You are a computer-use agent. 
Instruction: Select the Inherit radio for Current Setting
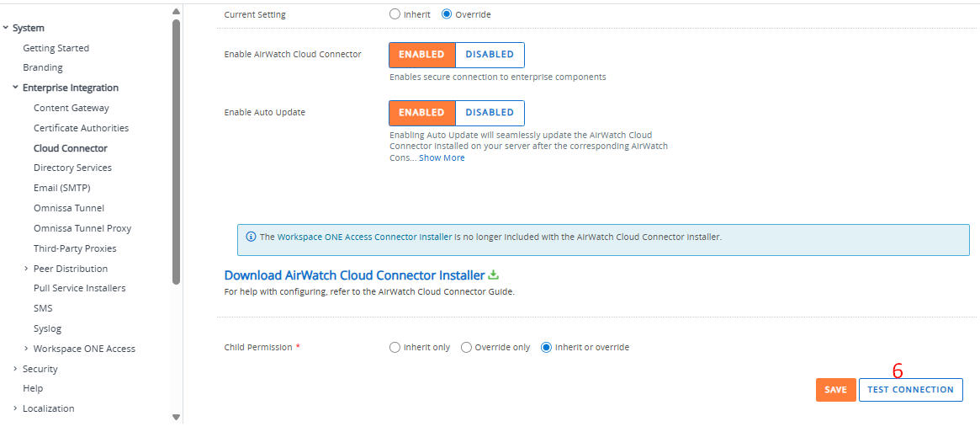[395, 14]
